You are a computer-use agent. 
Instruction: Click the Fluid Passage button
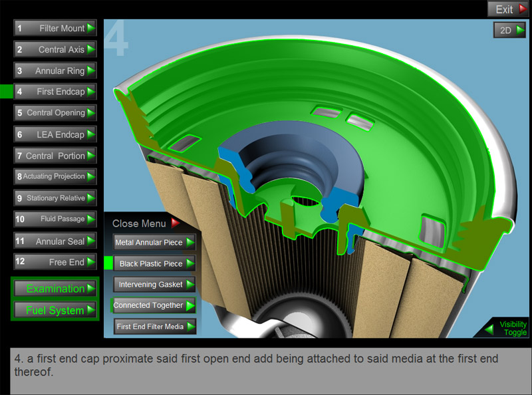pyautogui.click(x=55, y=219)
